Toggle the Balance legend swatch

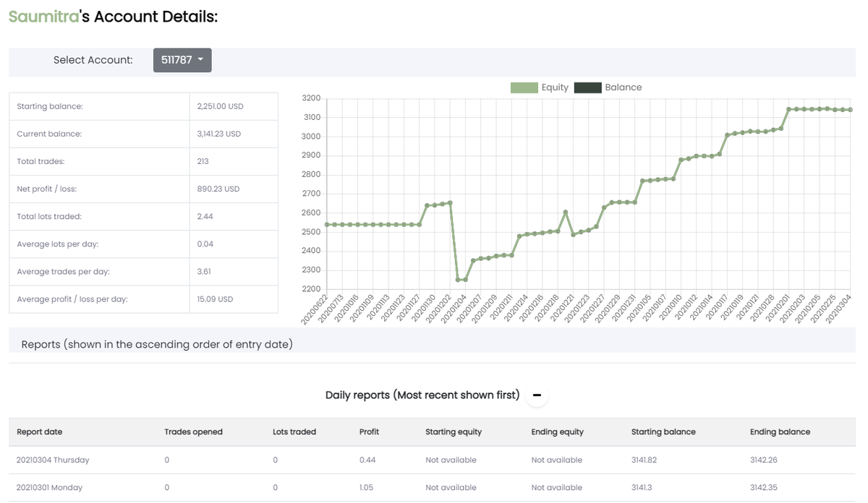coord(587,87)
